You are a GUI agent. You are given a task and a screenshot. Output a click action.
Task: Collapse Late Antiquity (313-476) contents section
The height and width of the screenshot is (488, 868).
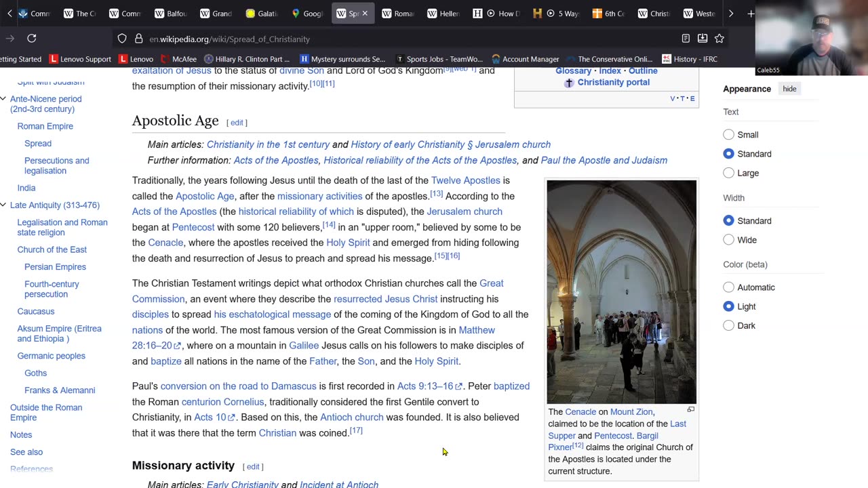(3, 205)
